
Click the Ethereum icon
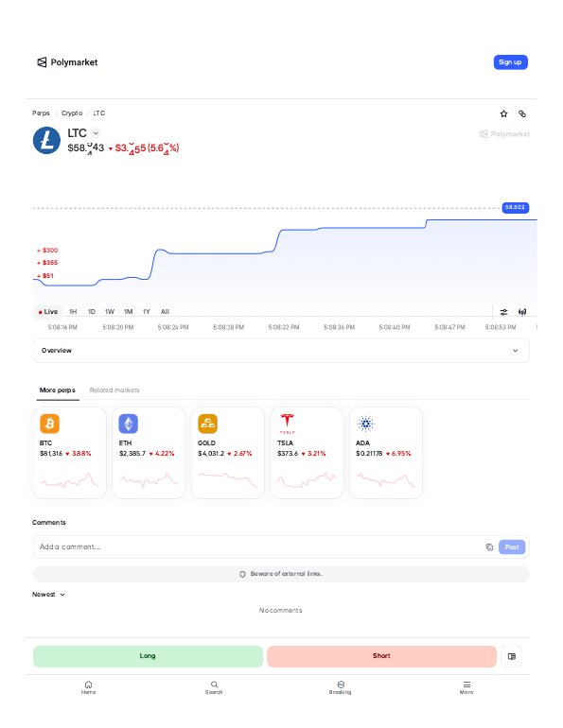[x=129, y=424]
